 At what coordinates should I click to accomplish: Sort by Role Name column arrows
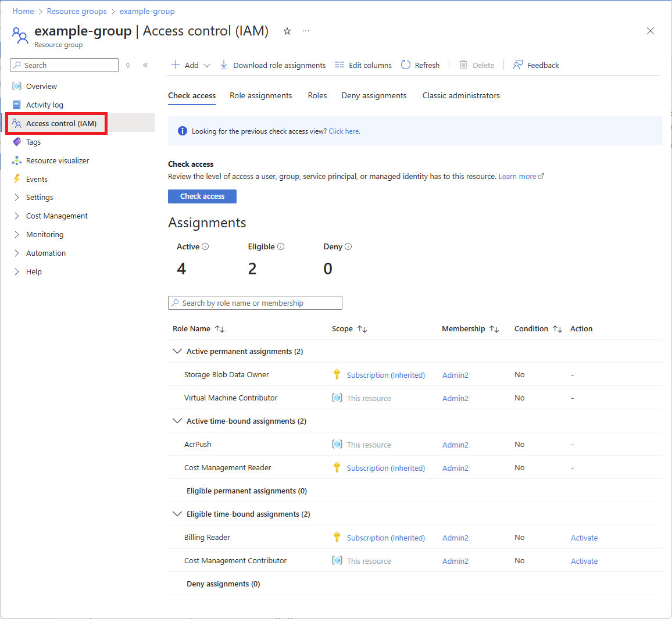tap(220, 329)
